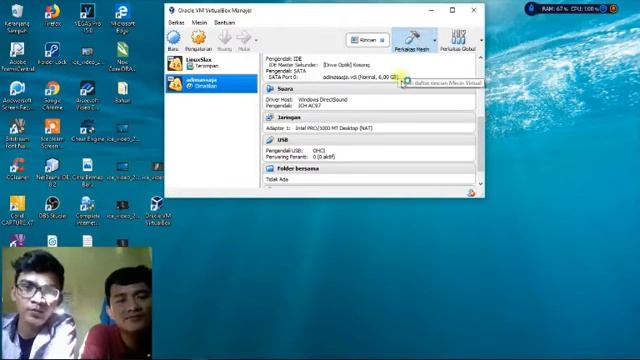The height and width of the screenshot is (360, 640).
Task: Click the OBS Studio desktop icon
Action: (52, 207)
